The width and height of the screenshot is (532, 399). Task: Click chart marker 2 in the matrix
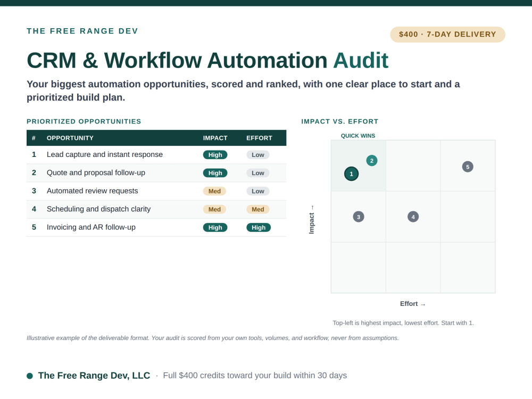coord(372,161)
